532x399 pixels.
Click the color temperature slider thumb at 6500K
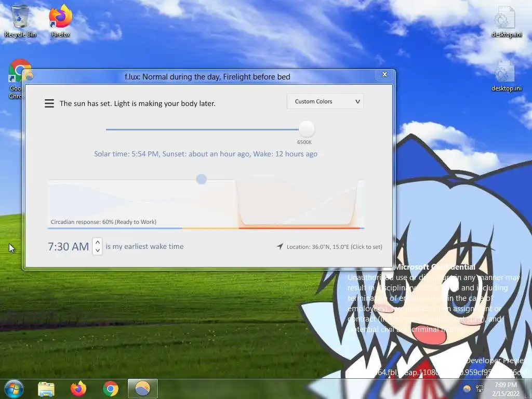click(307, 129)
